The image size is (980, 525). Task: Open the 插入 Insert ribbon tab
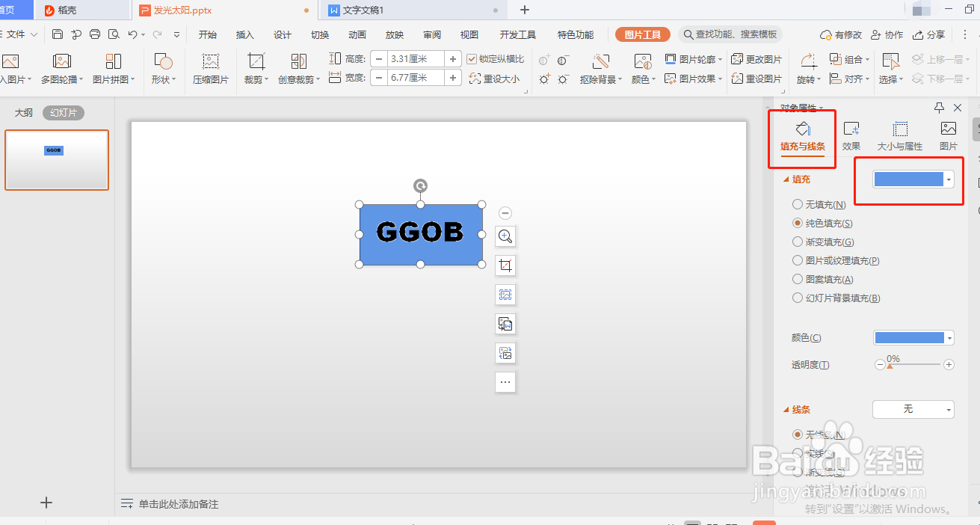245,34
